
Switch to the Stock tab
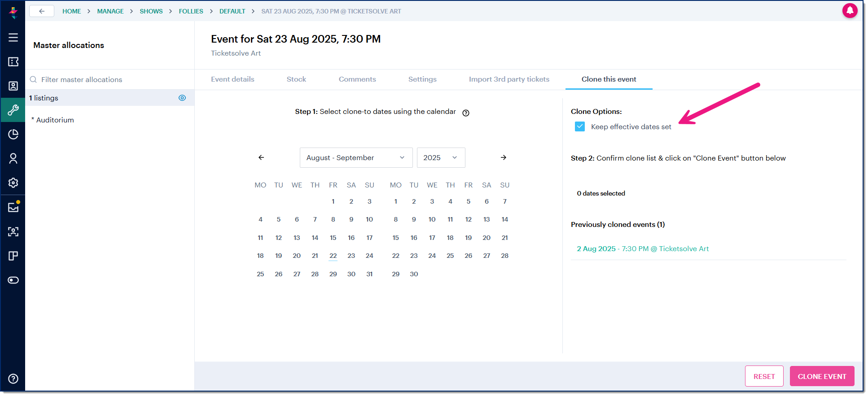click(296, 79)
